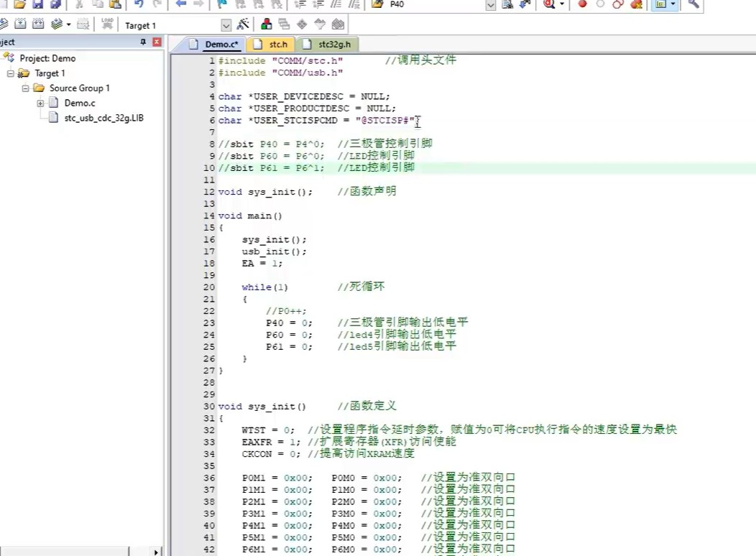Save all open files
This screenshot has width=756, height=556.
(x=55, y=4)
